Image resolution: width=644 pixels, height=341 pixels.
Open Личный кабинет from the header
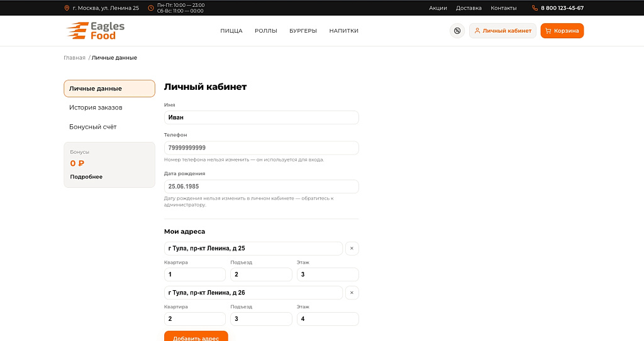pyautogui.click(x=502, y=31)
